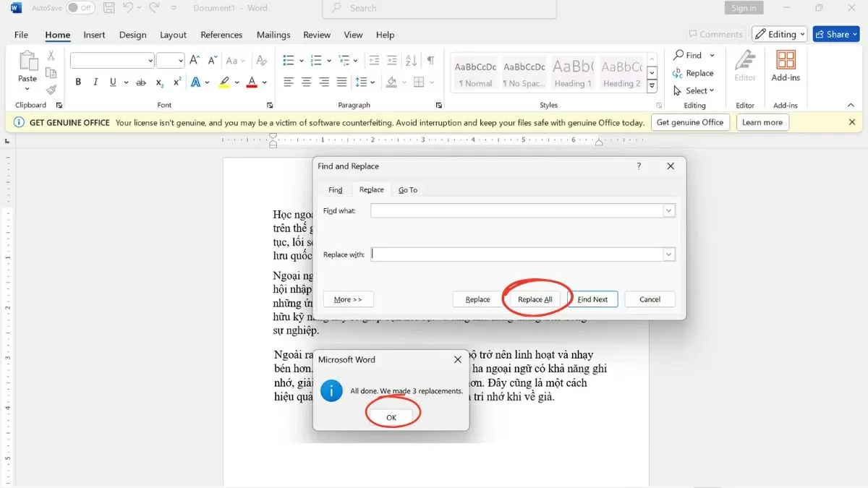Image resolution: width=868 pixels, height=488 pixels.
Task: Apply Italic formatting from ribbon
Action: tap(95, 82)
